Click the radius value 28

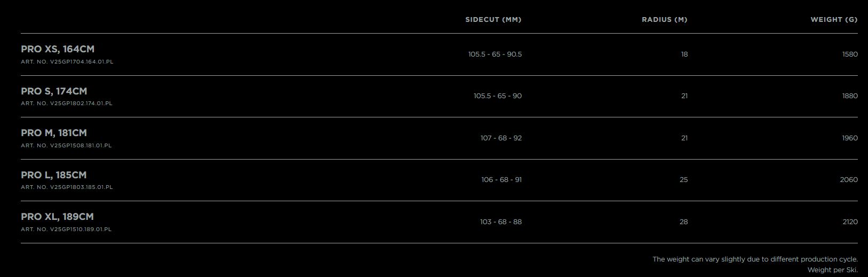coord(684,222)
